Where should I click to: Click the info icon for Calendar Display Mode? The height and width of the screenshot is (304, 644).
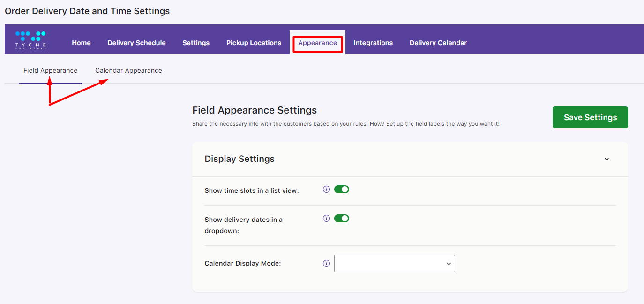coord(326,263)
